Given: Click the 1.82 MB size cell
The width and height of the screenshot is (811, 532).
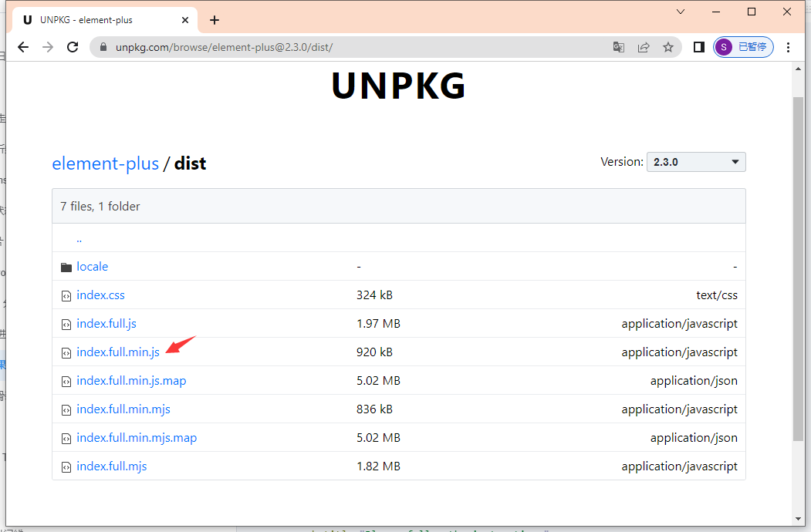Looking at the screenshot, I should point(378,466).
